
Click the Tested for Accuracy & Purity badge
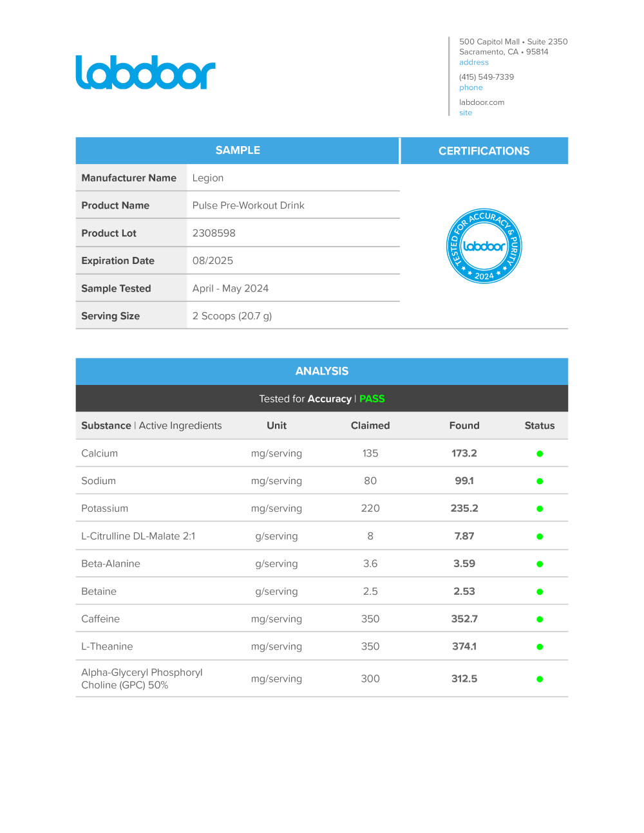click(484, 246)
